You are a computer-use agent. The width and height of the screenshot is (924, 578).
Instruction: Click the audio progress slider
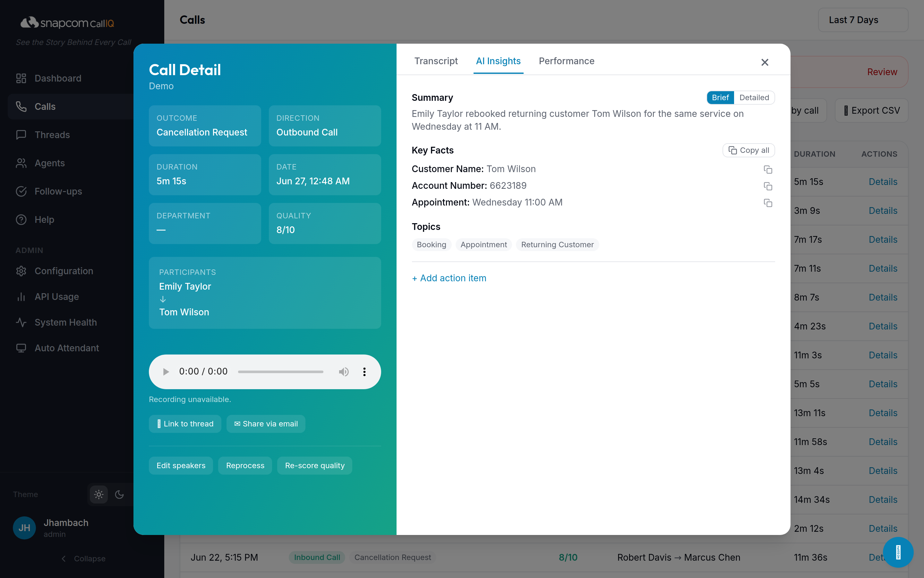[281, 372]
